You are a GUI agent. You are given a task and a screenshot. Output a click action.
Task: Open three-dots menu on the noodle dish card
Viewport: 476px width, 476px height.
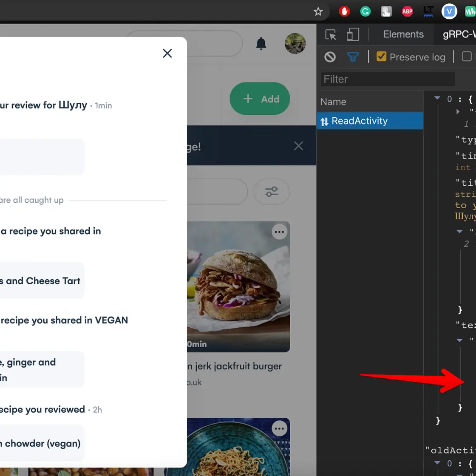point(279,429)
